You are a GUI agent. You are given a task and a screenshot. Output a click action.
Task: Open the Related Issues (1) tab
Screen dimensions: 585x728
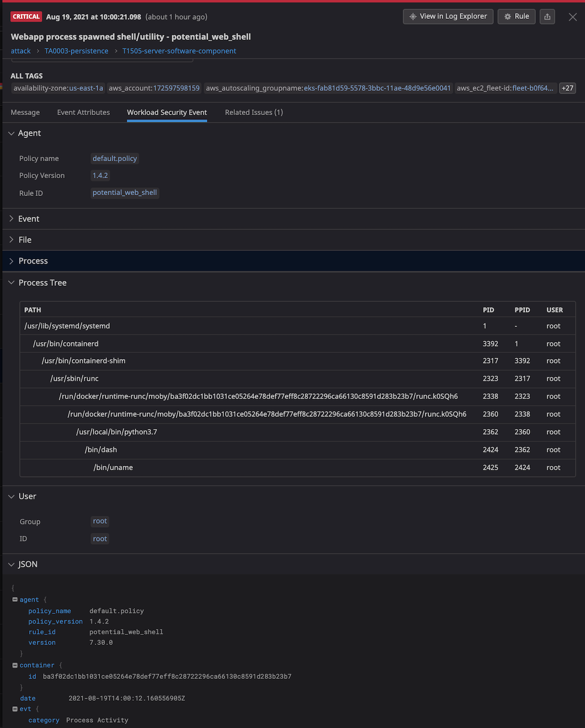pos(253,112)
